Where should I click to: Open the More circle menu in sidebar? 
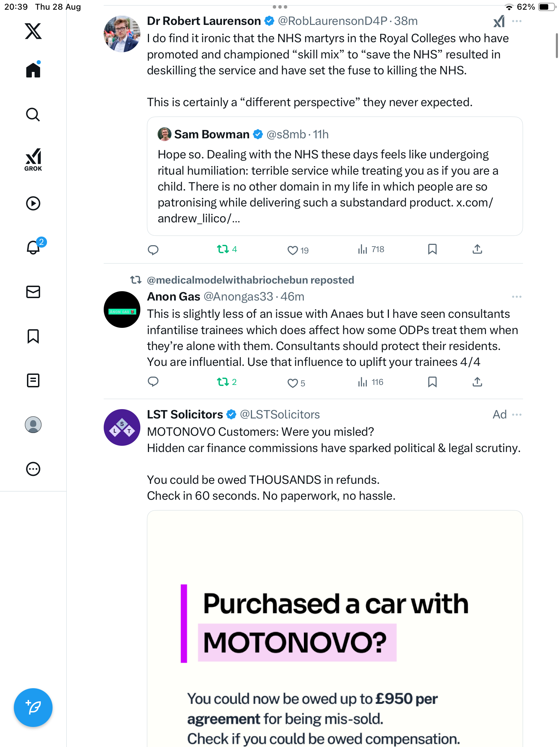(33, 469)
